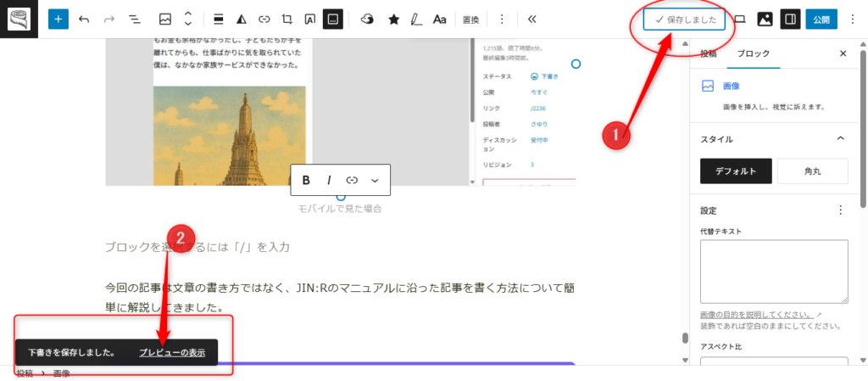Image resolution: width=868 pixels, height=381 pixels.
Task: Select the デフォルト style
Action: (x=736, y=171)
